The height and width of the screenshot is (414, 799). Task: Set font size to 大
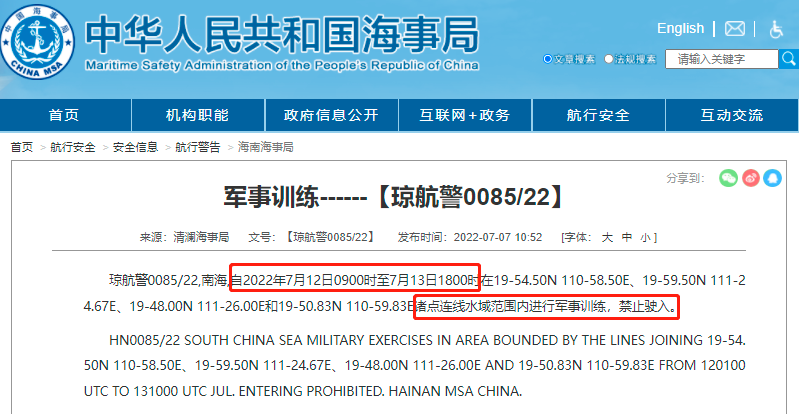pyautogui.click(x=607, y=238)
